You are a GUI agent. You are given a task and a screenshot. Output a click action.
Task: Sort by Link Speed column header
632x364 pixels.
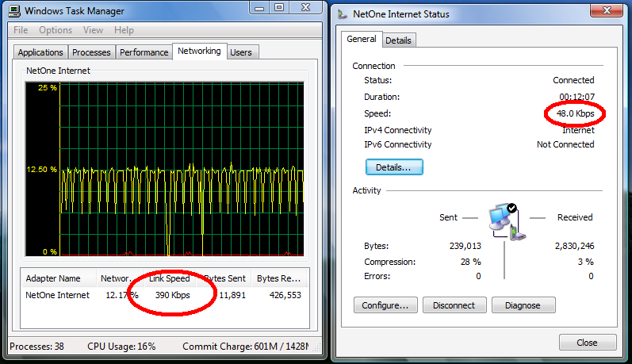[170, 278]
